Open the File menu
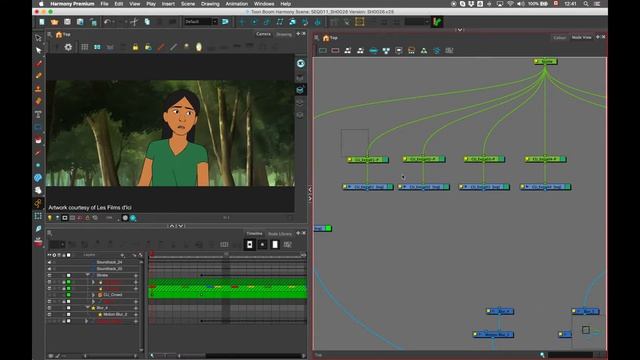 (x=104, y=4)
